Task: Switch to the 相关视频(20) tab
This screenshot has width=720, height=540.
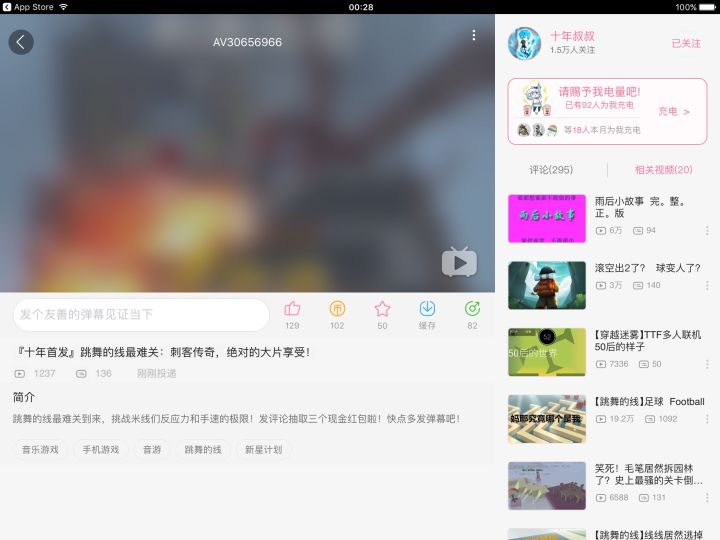Action: (x=664, y=170)
